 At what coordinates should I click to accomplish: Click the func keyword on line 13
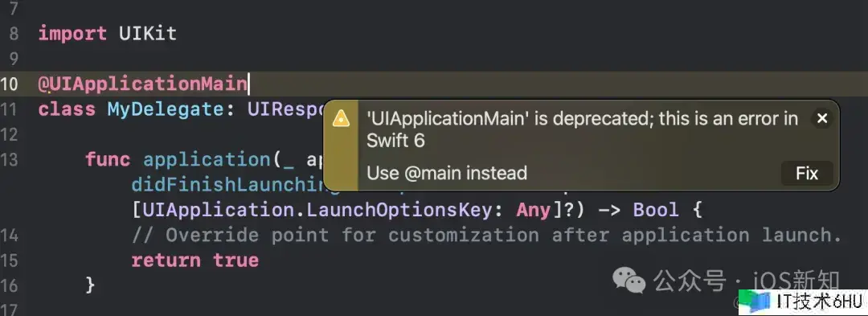tap(108, 159)
